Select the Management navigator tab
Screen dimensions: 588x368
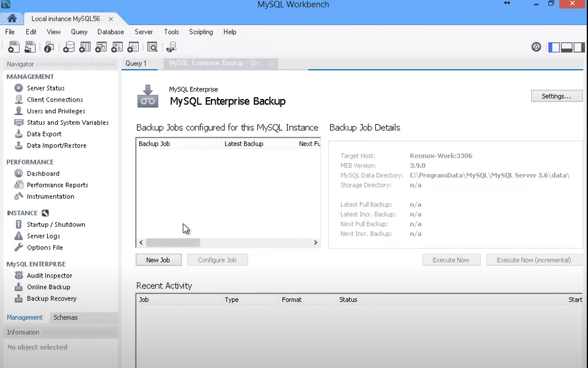pos(24,317)
